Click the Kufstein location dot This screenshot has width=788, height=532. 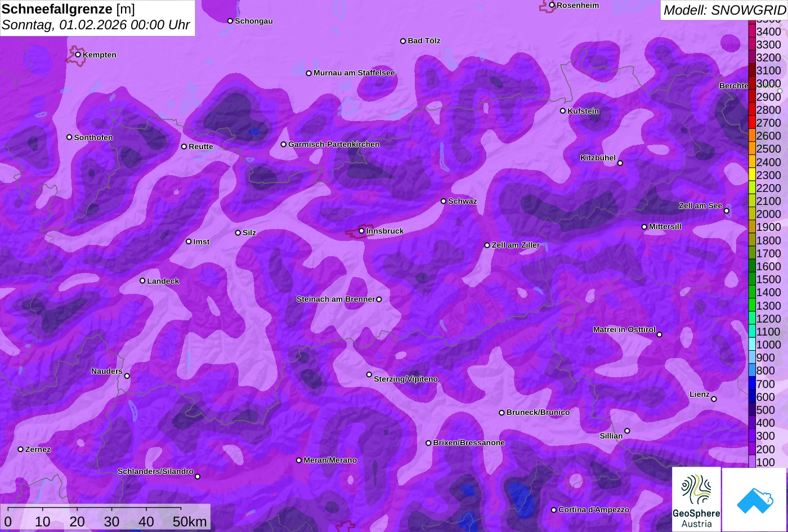tap(563, 111)
